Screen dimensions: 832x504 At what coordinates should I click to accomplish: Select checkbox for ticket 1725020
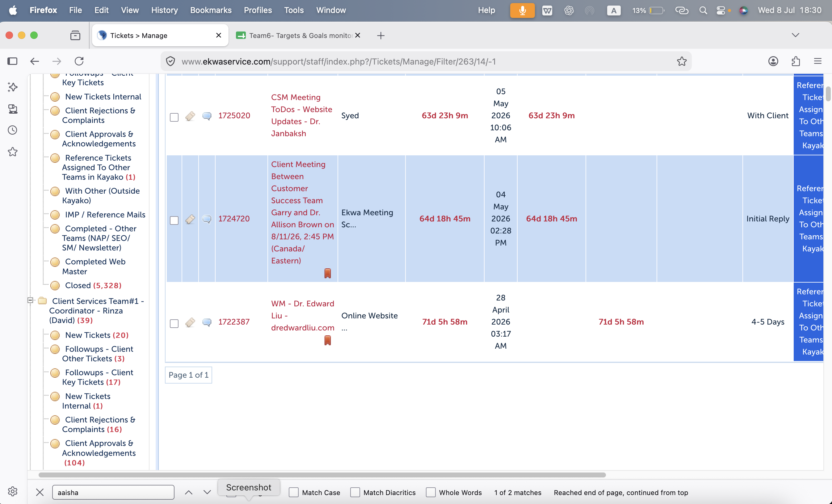coord(174,117)
